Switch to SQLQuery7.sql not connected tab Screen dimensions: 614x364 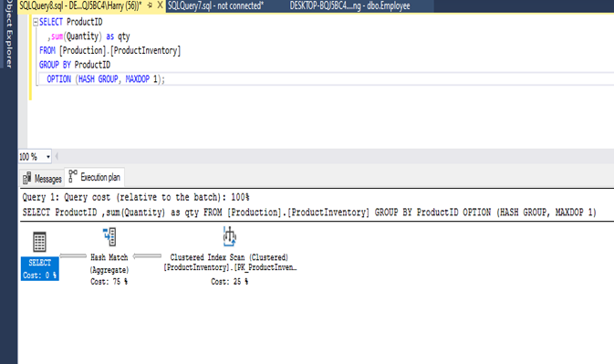[x=215, y=5]
